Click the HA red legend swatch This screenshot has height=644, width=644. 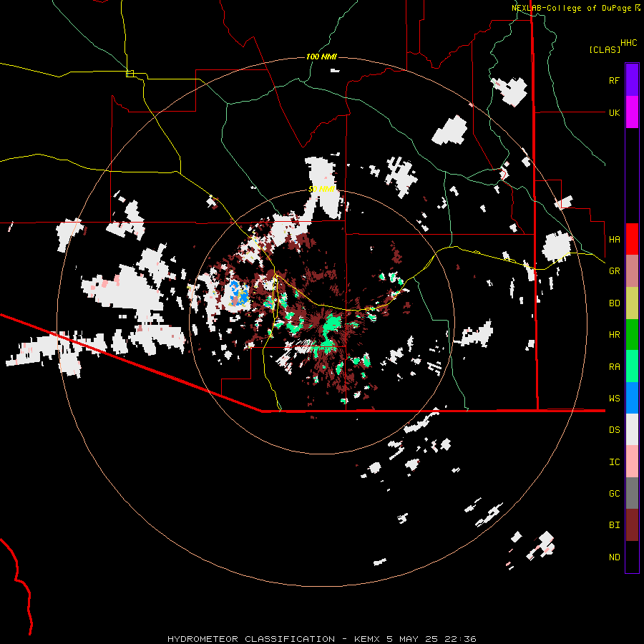coord(632,239)
